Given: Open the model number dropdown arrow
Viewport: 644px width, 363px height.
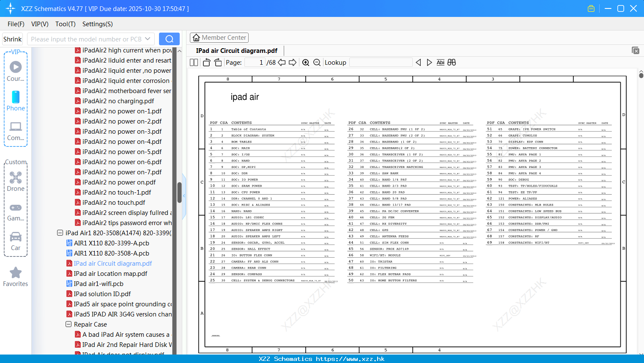Looking at the screenshot, I should tap(148, 39).
